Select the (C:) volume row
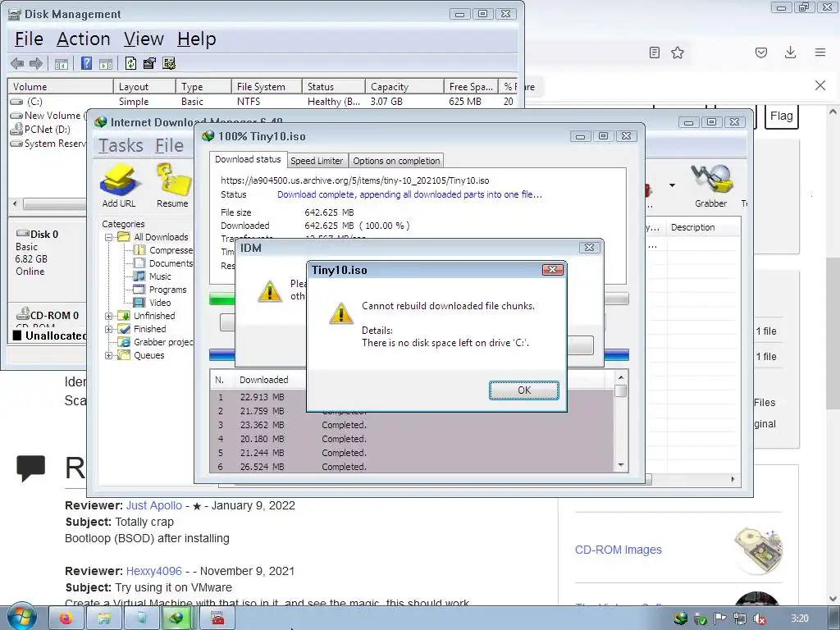Viewport: 840px width, 630px height. (x=262, y=101)
